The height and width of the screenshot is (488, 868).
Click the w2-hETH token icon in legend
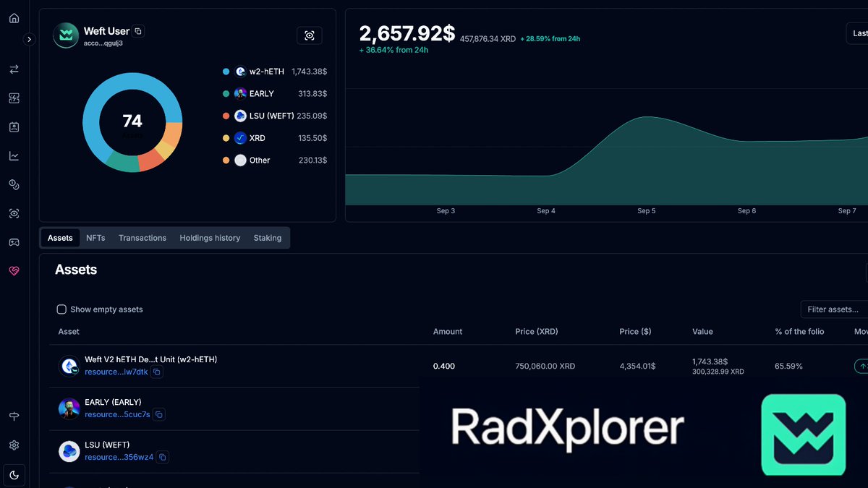click(240, 72)
